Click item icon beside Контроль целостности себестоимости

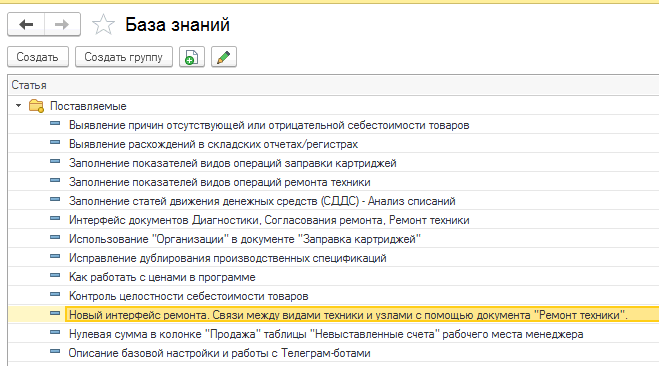[55, 294]
